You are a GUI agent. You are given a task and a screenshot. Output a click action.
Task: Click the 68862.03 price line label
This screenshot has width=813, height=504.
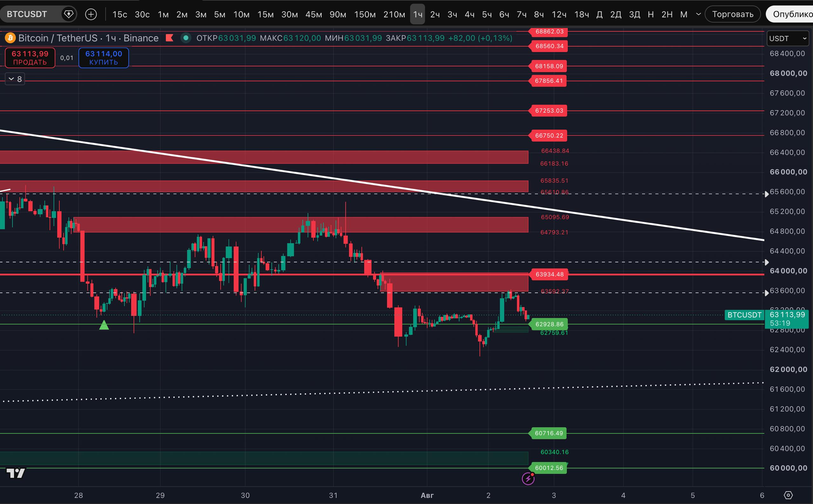click(549, 32)
